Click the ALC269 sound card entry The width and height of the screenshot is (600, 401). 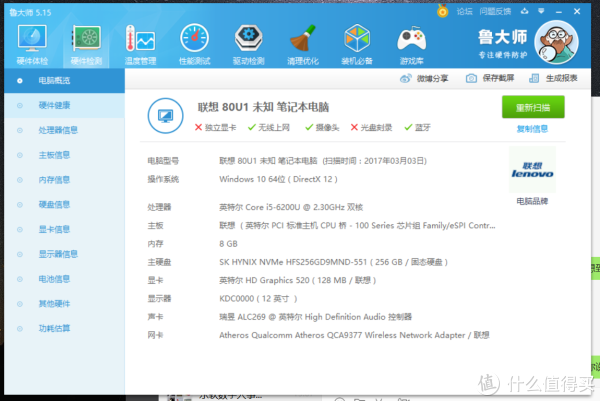pos(315,317)
